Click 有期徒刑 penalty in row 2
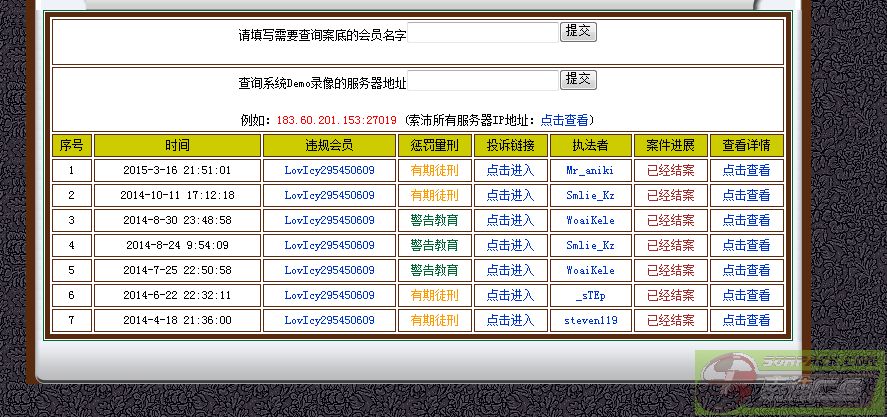Screen dimensions: 887x417 tap(434, 195)
